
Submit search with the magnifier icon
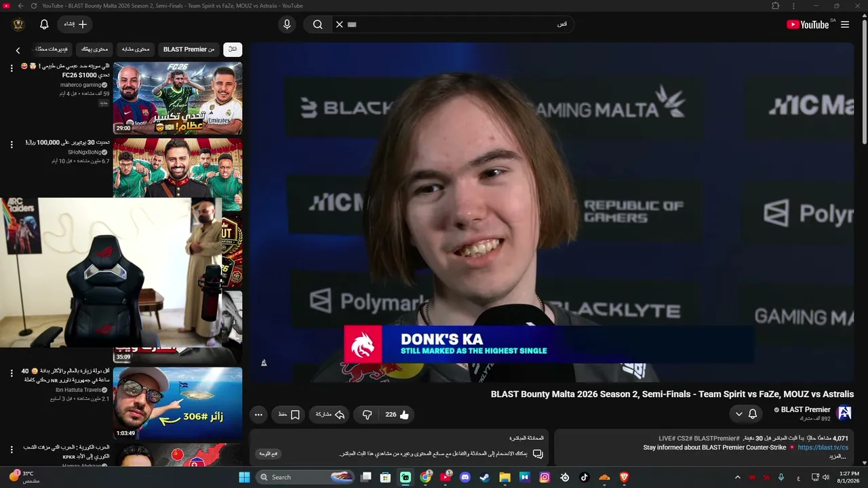click(x=317, y=24)
